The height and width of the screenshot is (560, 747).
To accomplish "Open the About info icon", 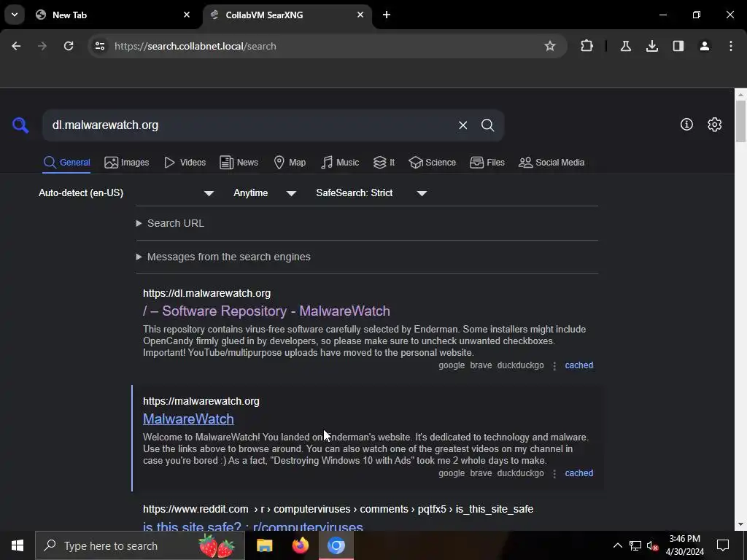I will (686, 124).
